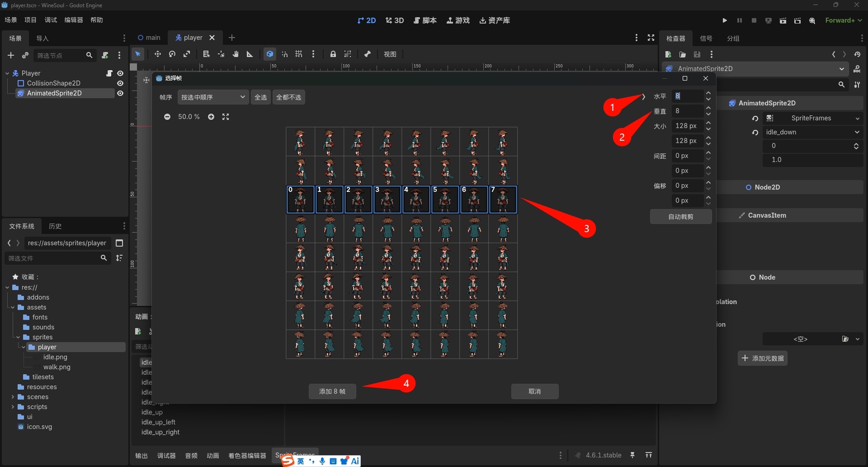Click the 添加元数据 button
Viewport: 868px width, 467px height.
point(763,358)
